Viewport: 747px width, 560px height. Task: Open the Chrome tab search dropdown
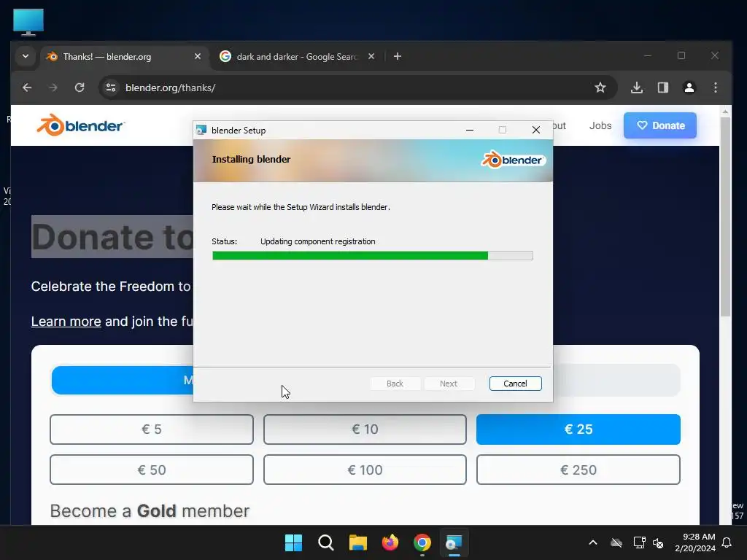[x=26, y=56]
